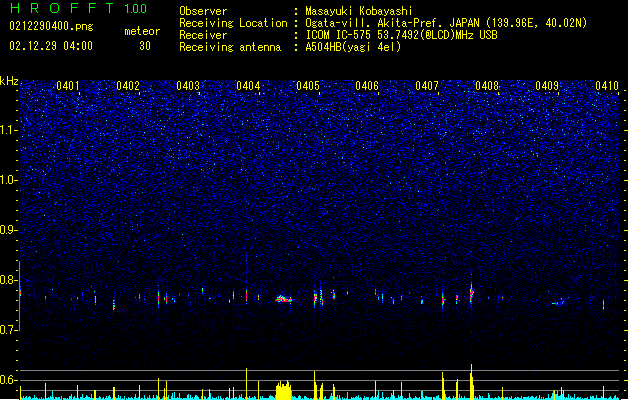Screen dimensions: 629x400
Task: Click the Ogata-vill. Akita-Pref. JAPAN location text
Action: tap(446, 23)
